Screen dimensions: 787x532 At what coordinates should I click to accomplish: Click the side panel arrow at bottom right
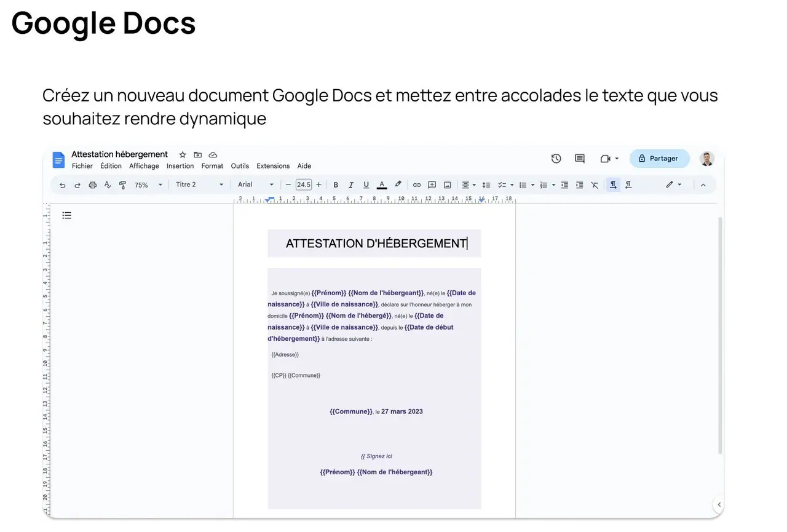tap(719, 505)
